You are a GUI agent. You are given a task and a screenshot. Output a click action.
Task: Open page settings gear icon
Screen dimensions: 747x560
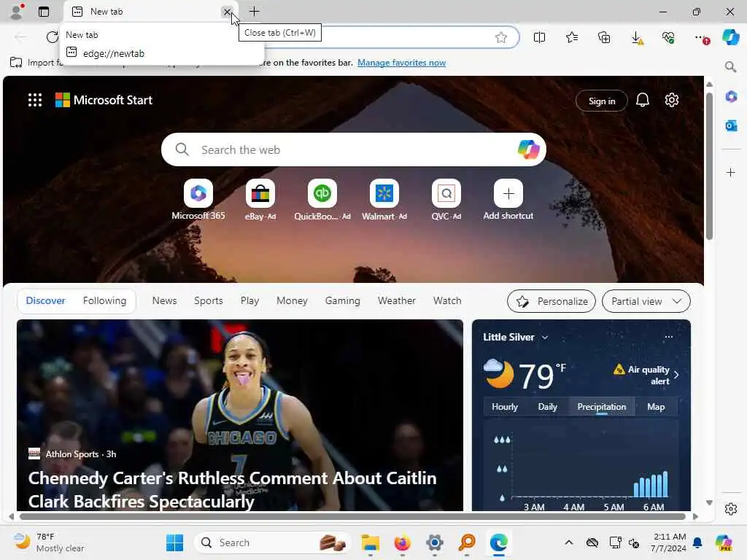672,100
